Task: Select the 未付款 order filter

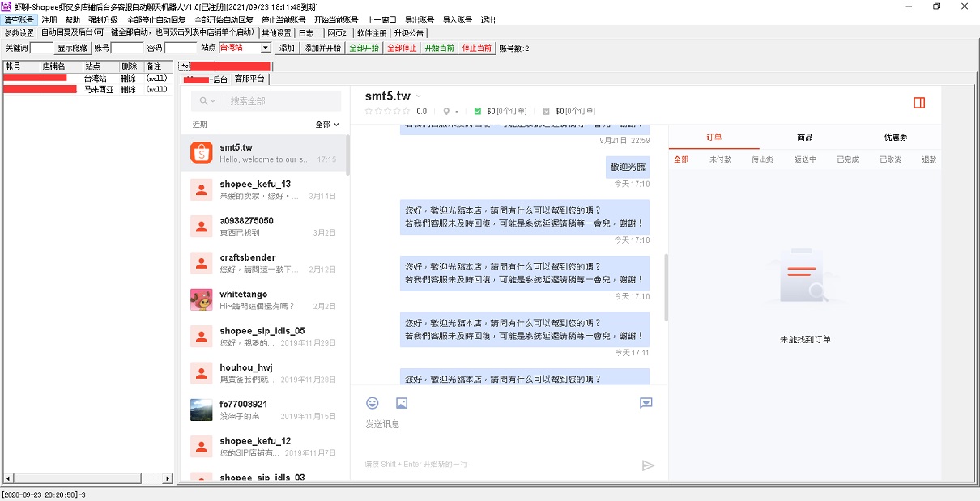Action: pyautogui.click(x=719, y=159)
